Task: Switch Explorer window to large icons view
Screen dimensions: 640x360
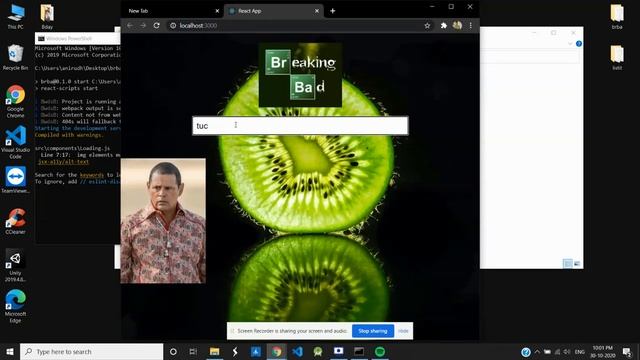Action: (x=577, y=264)
